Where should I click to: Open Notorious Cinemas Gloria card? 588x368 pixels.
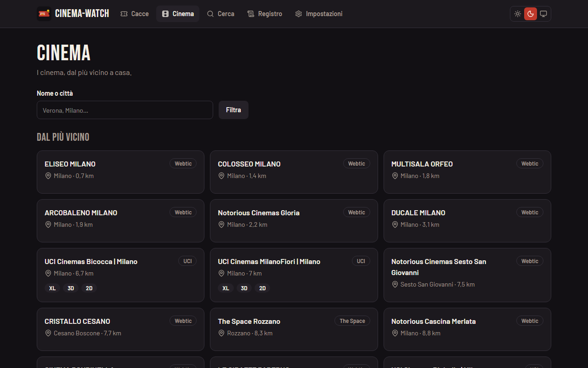[294, 221]
